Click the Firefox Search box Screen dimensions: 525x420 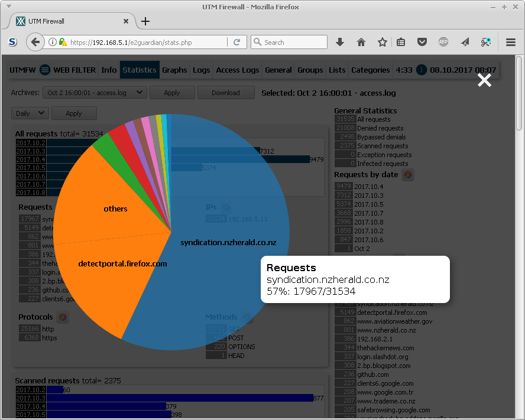pyautogui.click(x=289, y=42)
